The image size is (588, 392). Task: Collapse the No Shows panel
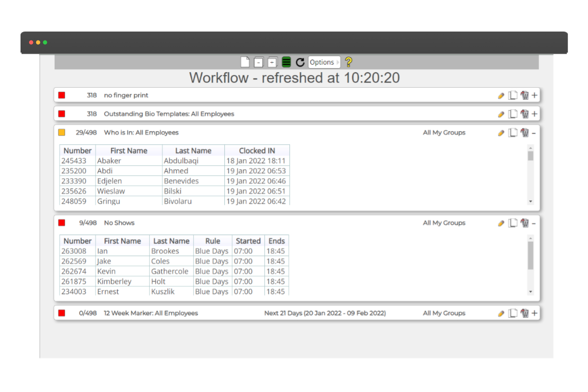pos(533,224)
